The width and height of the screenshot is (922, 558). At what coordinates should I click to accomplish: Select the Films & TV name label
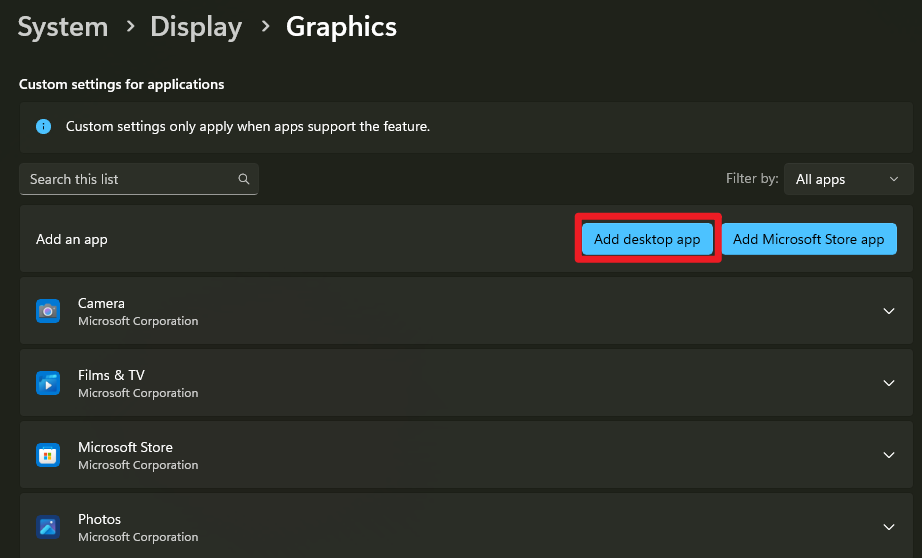coord(111,375)
